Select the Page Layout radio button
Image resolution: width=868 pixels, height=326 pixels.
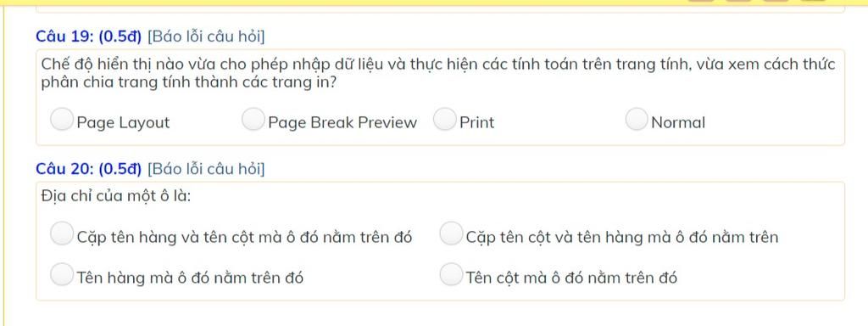(x=61, y=119)
